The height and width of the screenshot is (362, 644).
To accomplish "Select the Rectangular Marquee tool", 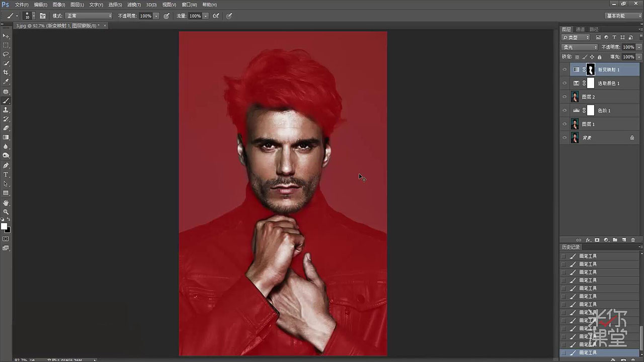I will [6, 45].
